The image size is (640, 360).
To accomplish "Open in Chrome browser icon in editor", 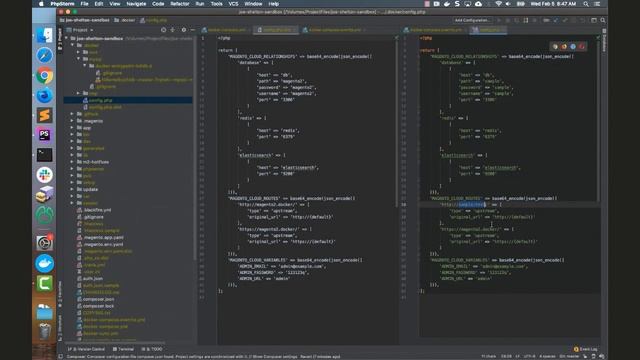I will click(x=555, y=47).
